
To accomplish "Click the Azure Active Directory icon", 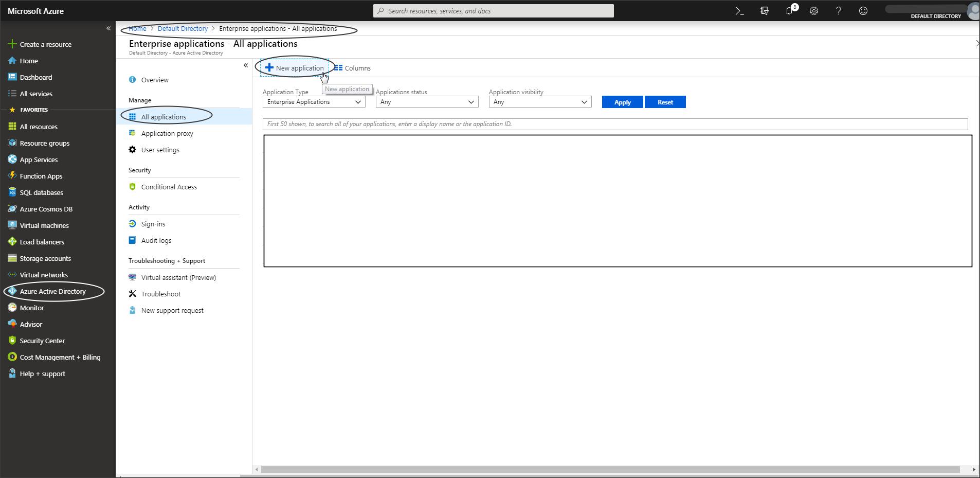I will click(x=12, y=291).
